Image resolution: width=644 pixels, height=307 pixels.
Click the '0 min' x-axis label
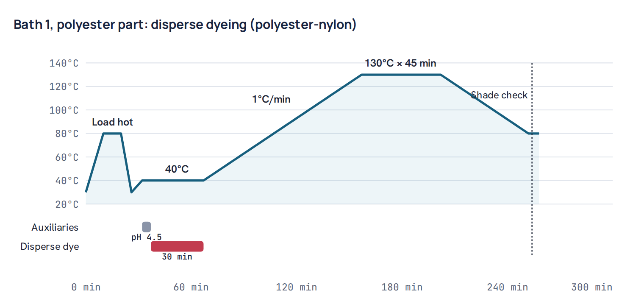pos(86,287)
